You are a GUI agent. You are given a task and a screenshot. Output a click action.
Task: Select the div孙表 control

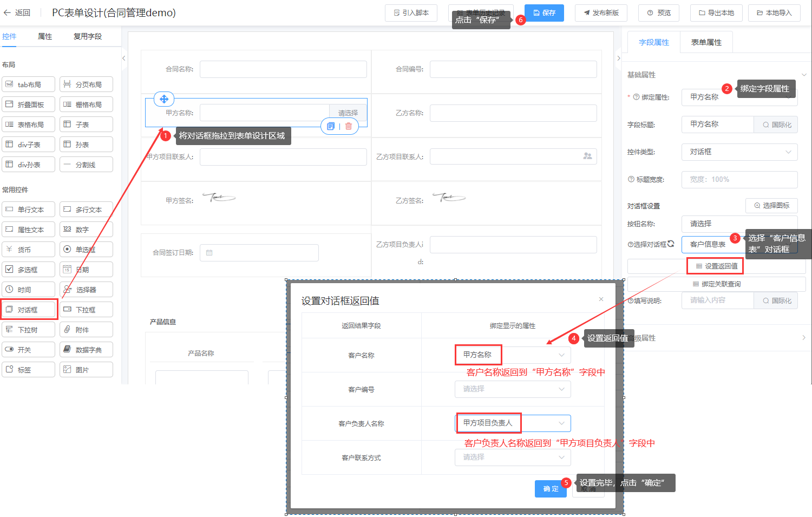[29, 165]
